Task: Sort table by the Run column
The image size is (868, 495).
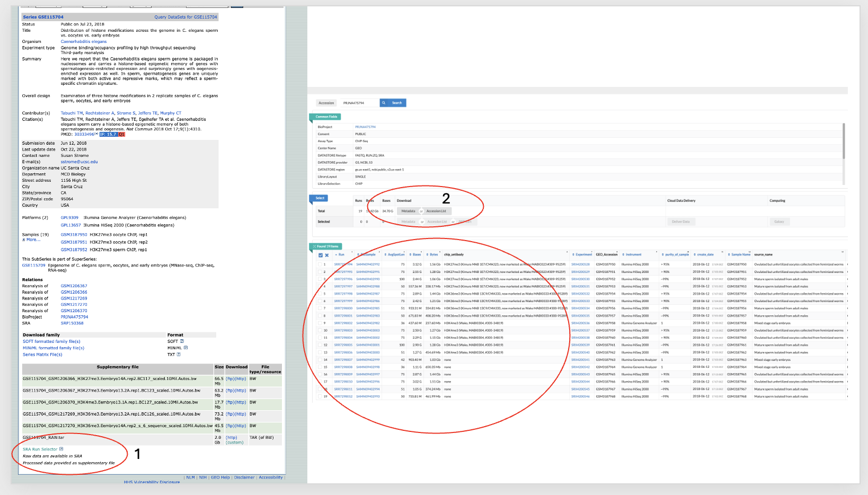Action: (341, 254)
